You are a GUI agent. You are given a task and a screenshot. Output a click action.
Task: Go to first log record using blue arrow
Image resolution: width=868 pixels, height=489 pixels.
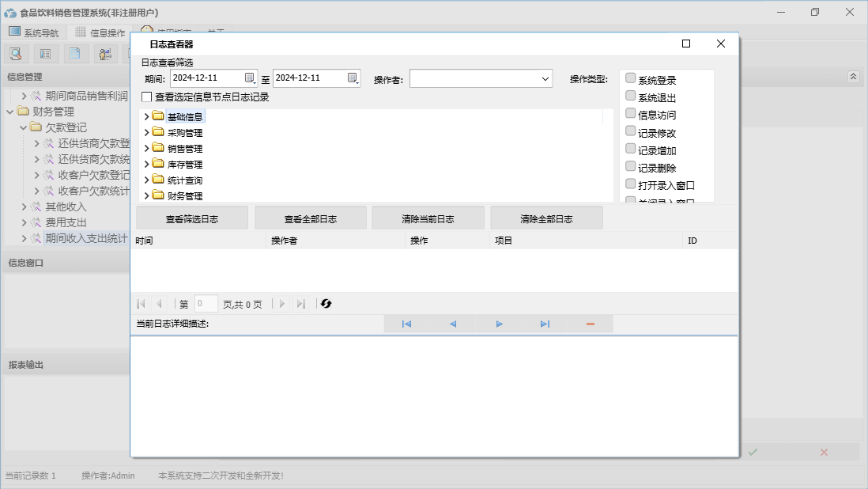(406, 324)
